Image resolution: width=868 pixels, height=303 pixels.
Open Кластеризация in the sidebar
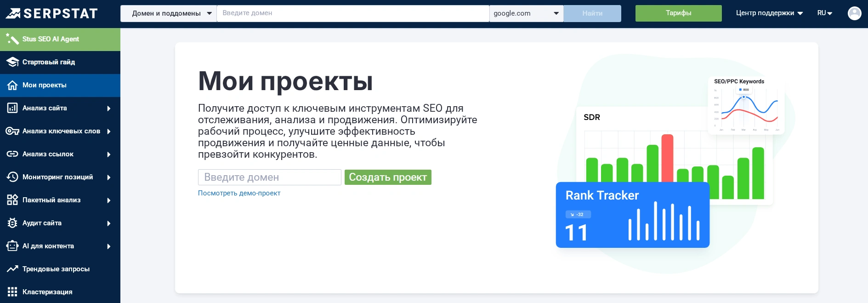[60, 292]
